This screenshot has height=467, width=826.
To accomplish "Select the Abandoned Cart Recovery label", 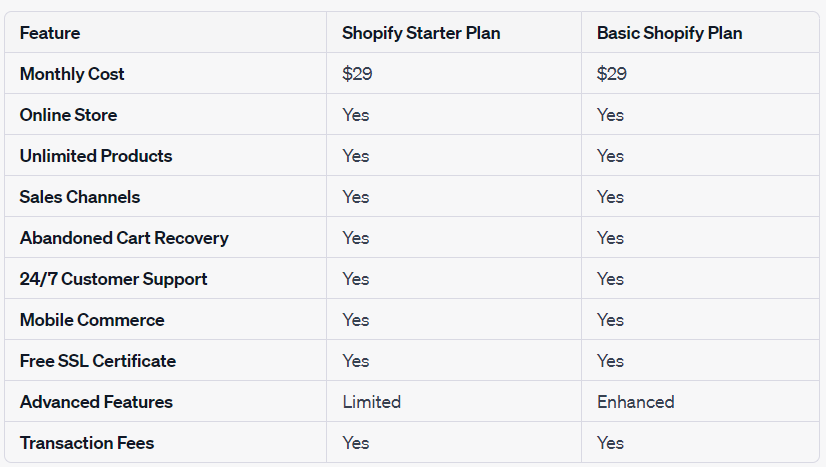I will tap(124, 238).
